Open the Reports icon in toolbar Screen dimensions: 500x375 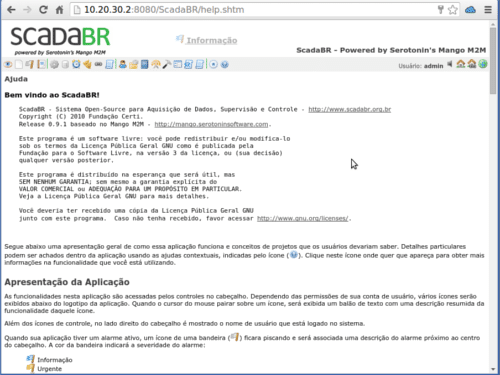click(42, 64)
